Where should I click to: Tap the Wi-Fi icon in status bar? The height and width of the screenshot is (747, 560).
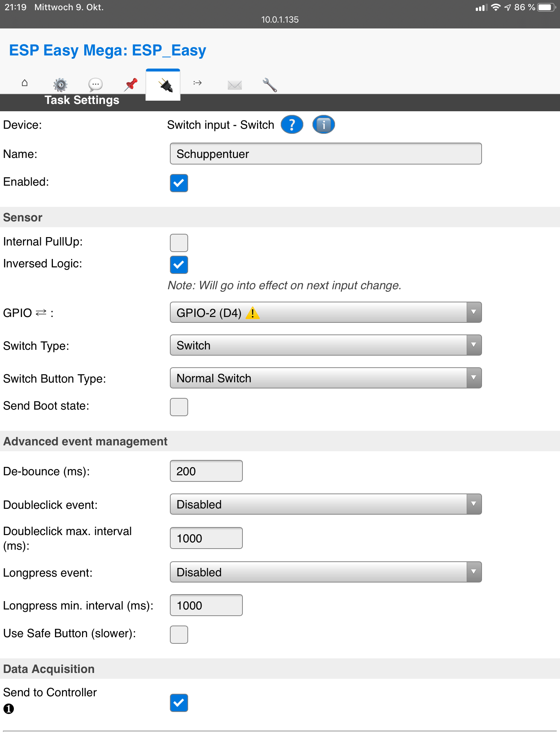click(x=496, y=7)
